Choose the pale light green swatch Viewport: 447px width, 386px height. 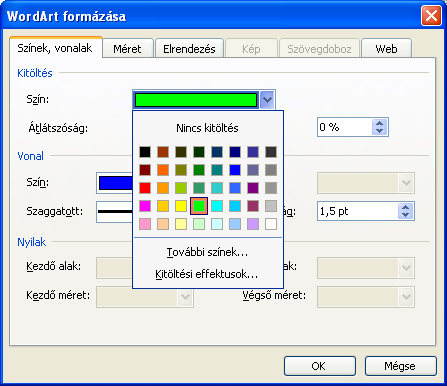point(199,224)
